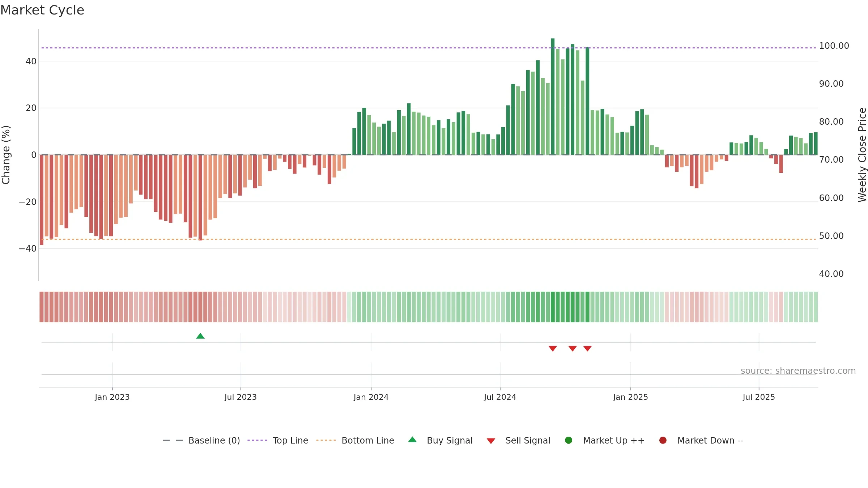Click the Weekly Close Price axis title

tap(862, 155)
